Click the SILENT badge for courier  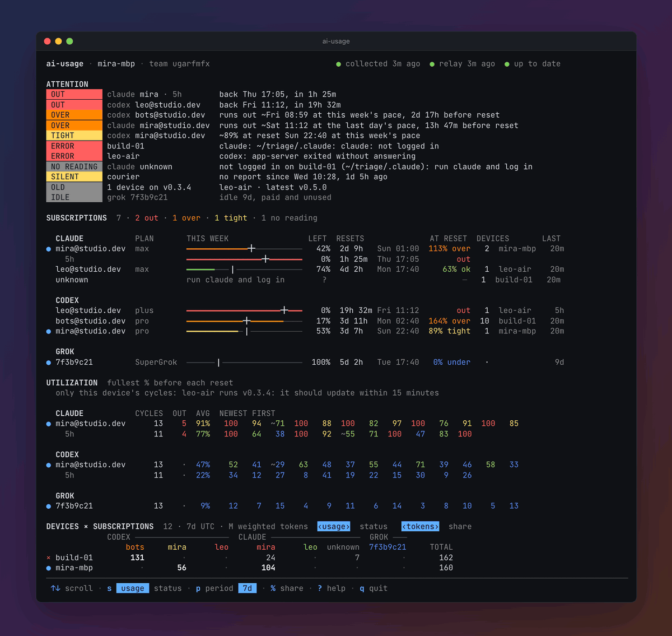[x=74, y=177]
